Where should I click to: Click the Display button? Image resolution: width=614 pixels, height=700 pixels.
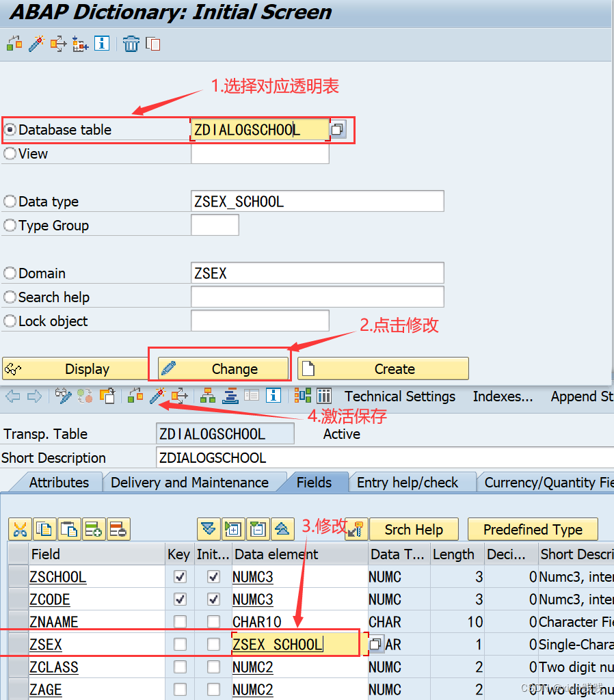pos(75,368)
